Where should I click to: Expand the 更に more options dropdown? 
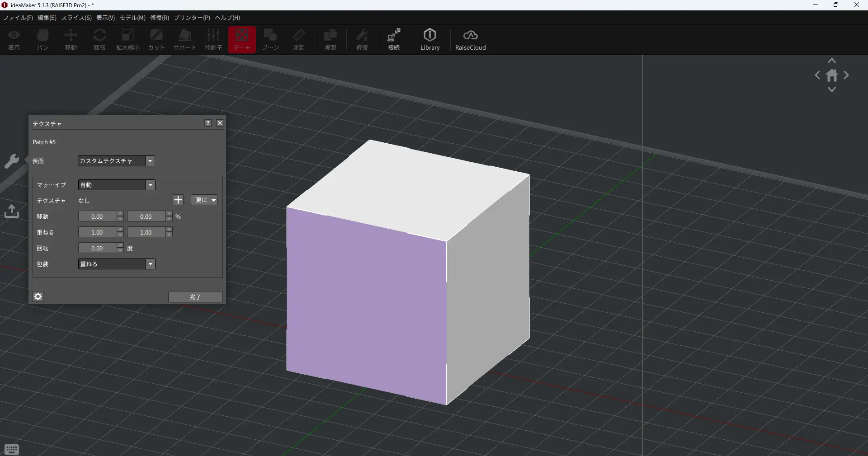[204, 200]
